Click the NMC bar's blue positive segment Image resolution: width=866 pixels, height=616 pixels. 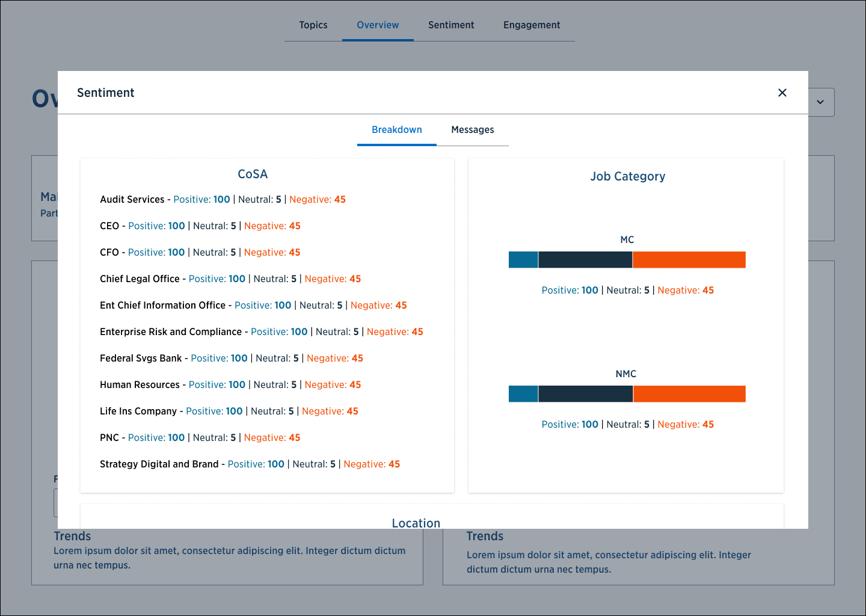(523, 394)
